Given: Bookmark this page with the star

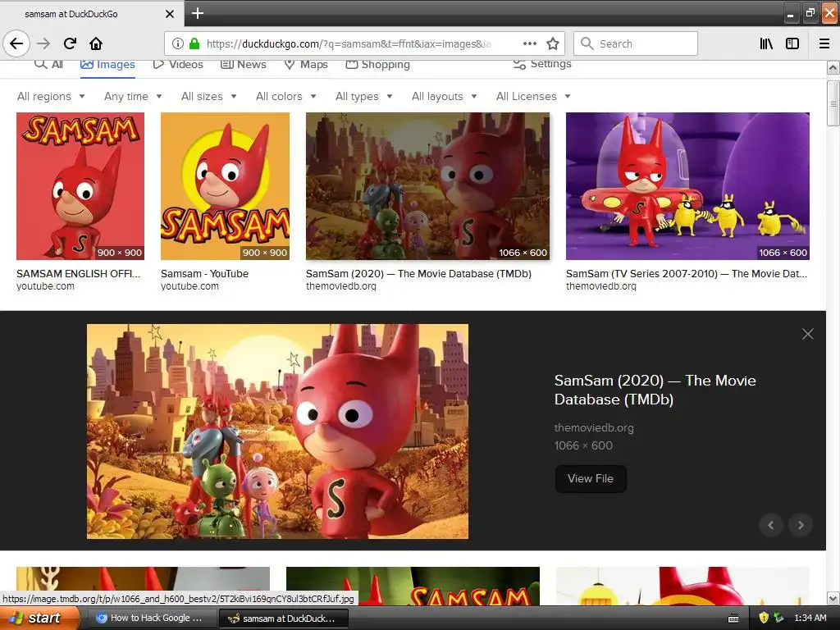Looking at the screenshot, I should (553, 43).
